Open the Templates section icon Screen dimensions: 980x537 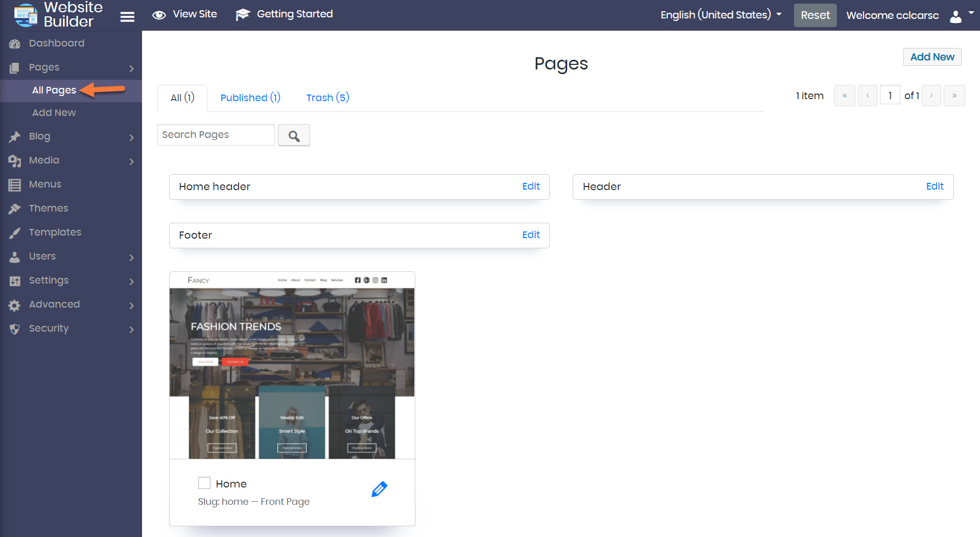tap(15, 232)
